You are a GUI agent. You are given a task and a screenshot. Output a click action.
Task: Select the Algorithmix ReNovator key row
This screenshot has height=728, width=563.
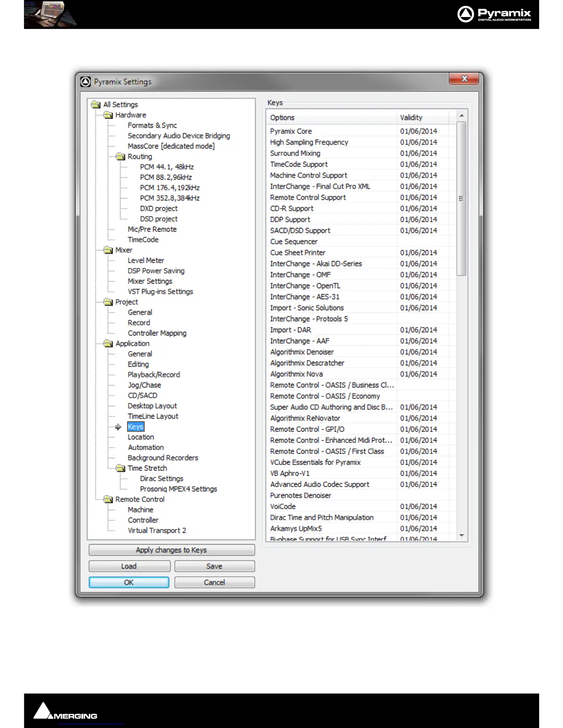pyautogui.click(x=361, y=418)
